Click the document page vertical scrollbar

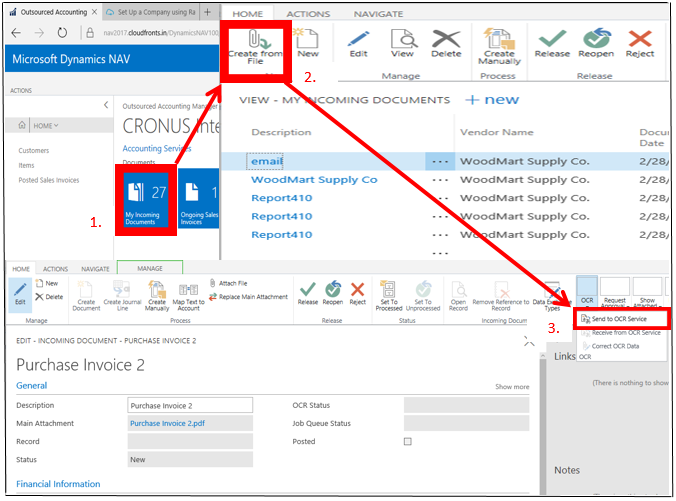point(542,423)
